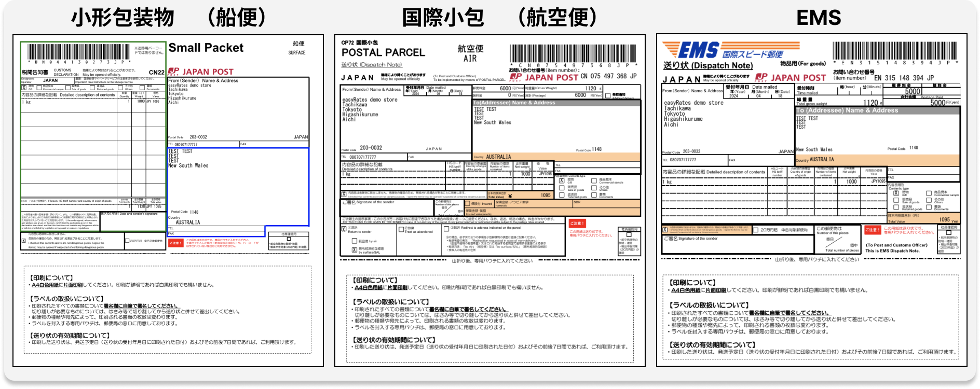Viewport: 980px width, 389px height.
Task: Click total value '1095' on Postal Parcel label
Action: 546,196
